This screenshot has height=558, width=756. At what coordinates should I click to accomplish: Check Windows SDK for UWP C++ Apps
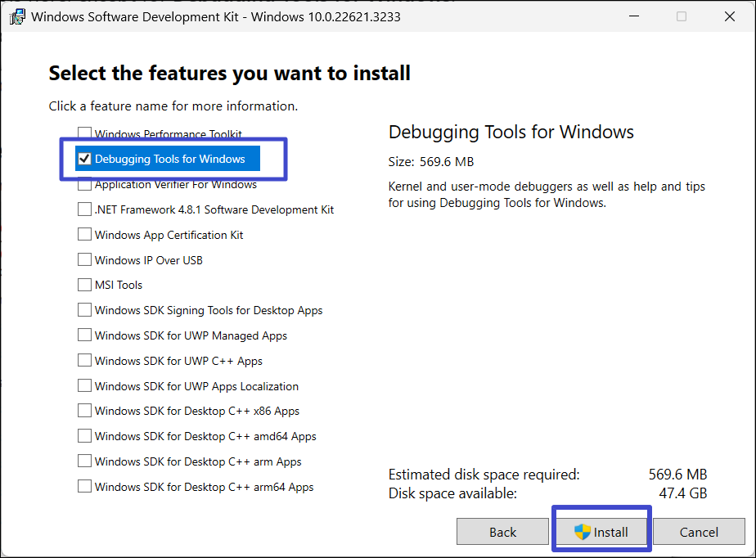(84, 361)
